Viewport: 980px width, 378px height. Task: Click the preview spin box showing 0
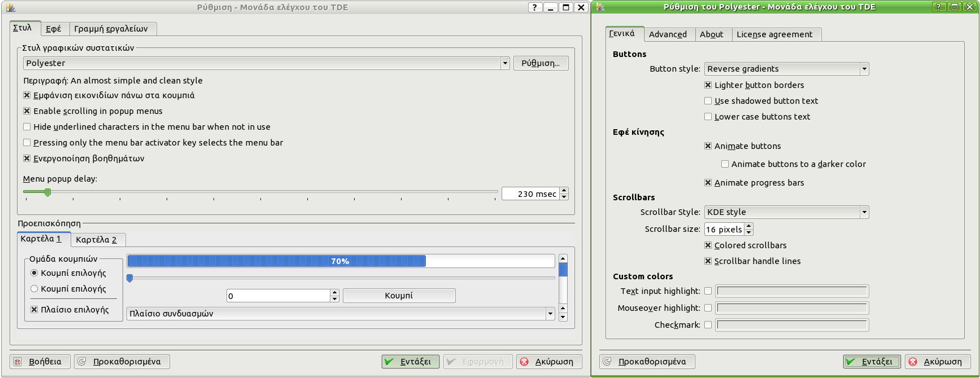[278, 296]
